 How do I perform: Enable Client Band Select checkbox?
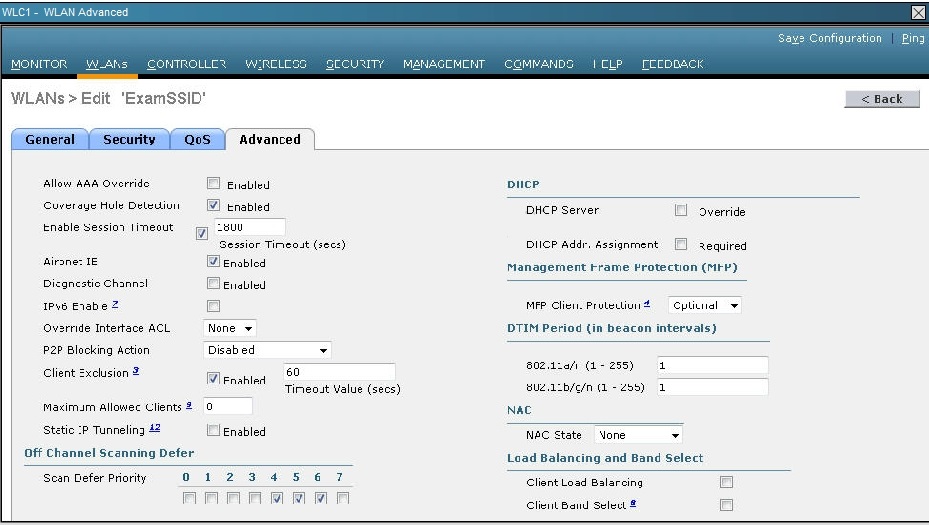726,504
